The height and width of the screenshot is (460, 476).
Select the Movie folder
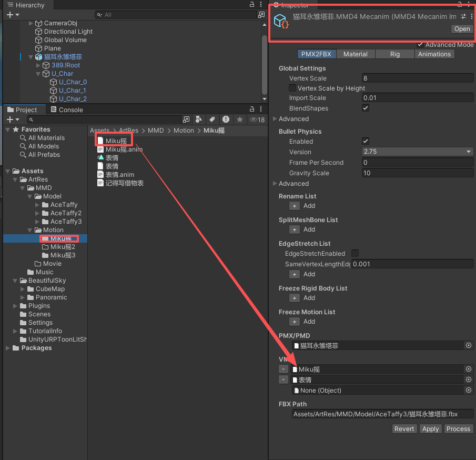pos(52,264)
